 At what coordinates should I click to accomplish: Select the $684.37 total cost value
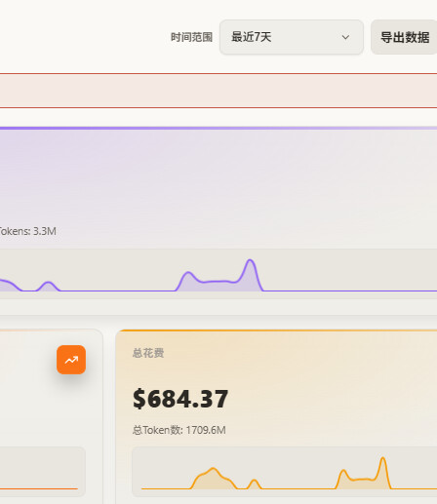(180, 399)
